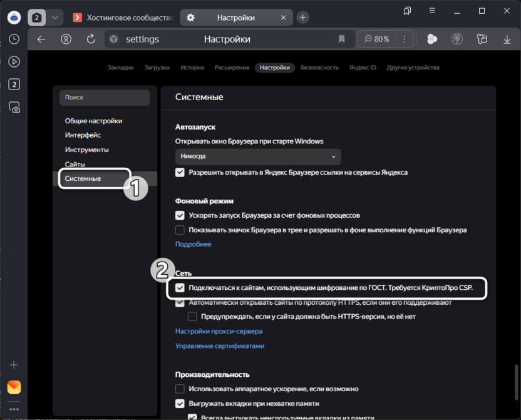Open the Никогда autostart dropdown
The image size is (521, 420).
point(258,156)
